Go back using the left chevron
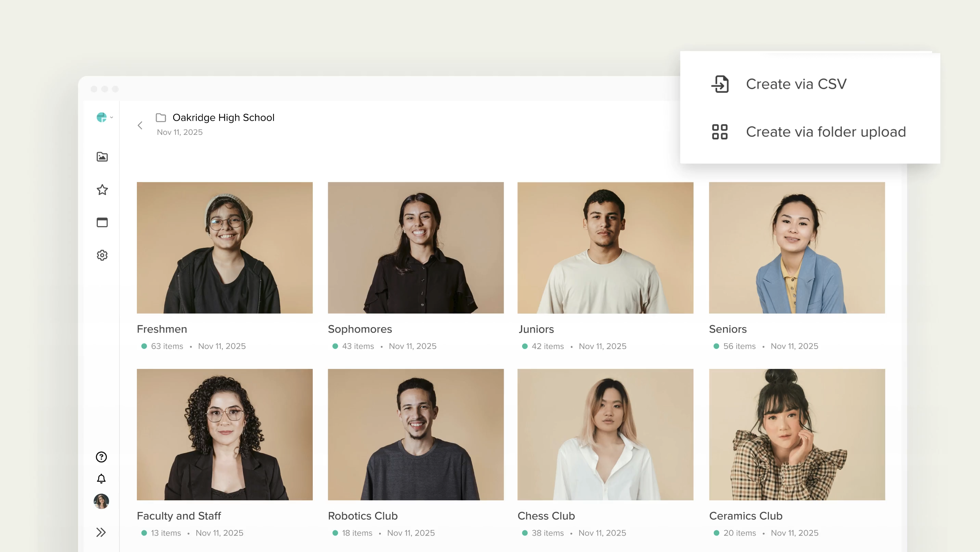The image size is (980, 552). pyautogui.click(x=140, y=125)
